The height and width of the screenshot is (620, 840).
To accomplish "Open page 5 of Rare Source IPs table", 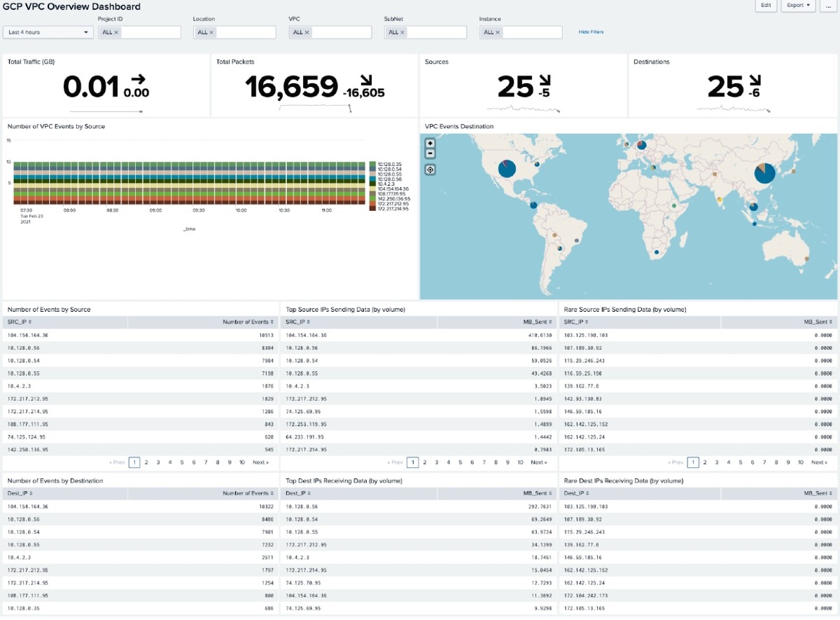I will 741,462.
